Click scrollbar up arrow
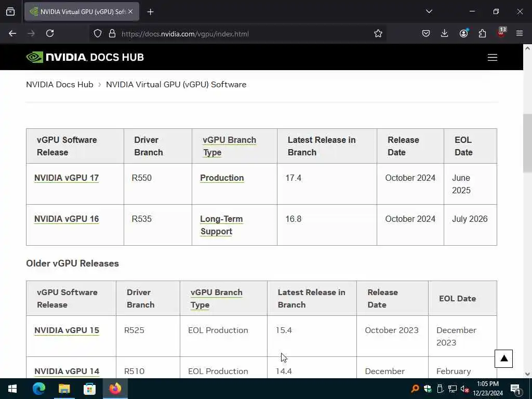The height and width of the screenshot is (399, 532). pyautogui.click(x=527, y=48)
